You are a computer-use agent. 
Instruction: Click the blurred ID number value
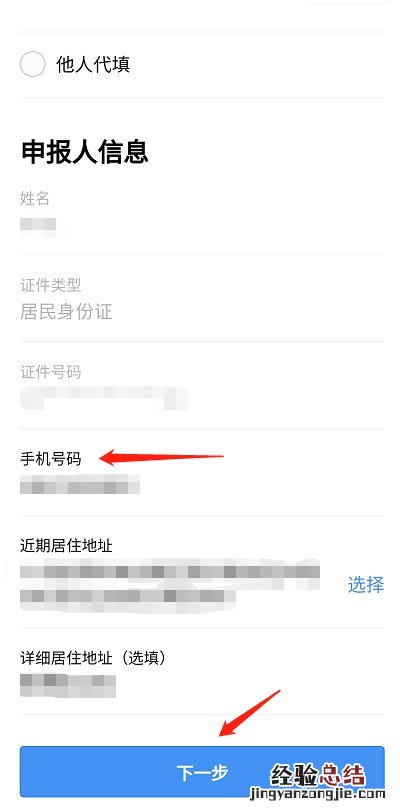click(104, 397)
